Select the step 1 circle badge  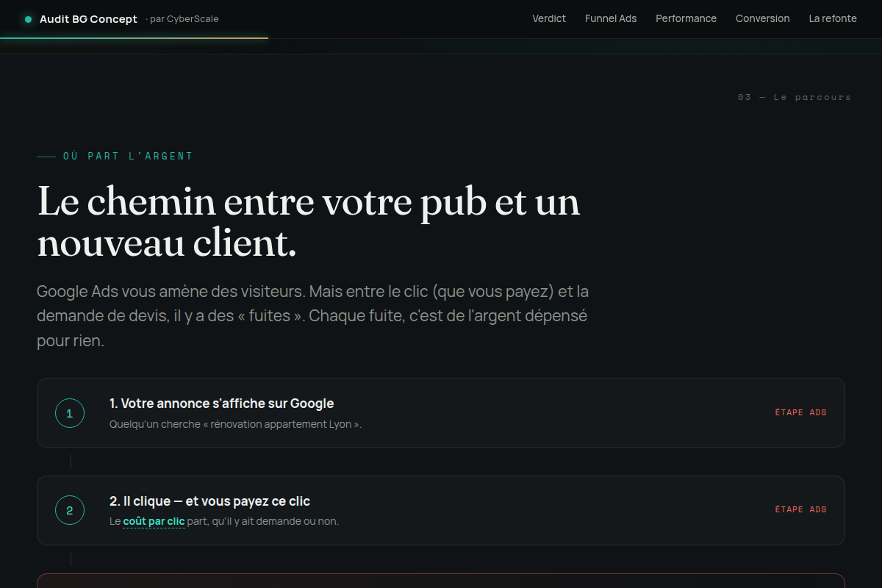70,413
